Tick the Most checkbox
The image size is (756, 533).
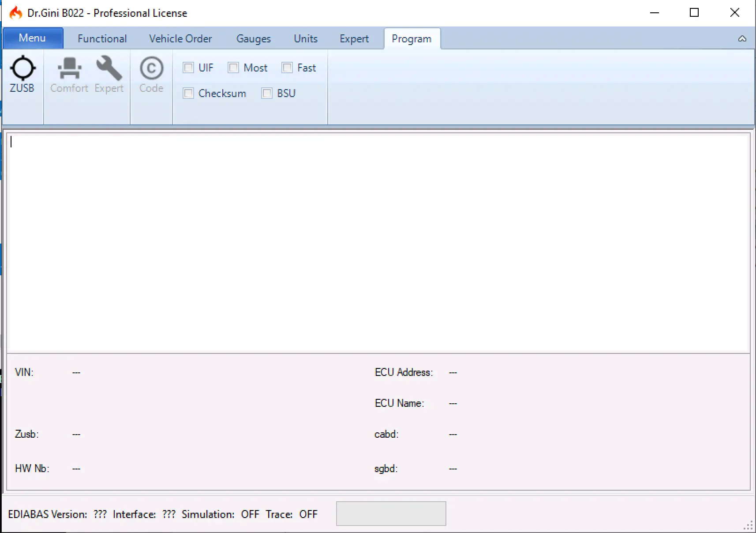click(x=233, y=68)
